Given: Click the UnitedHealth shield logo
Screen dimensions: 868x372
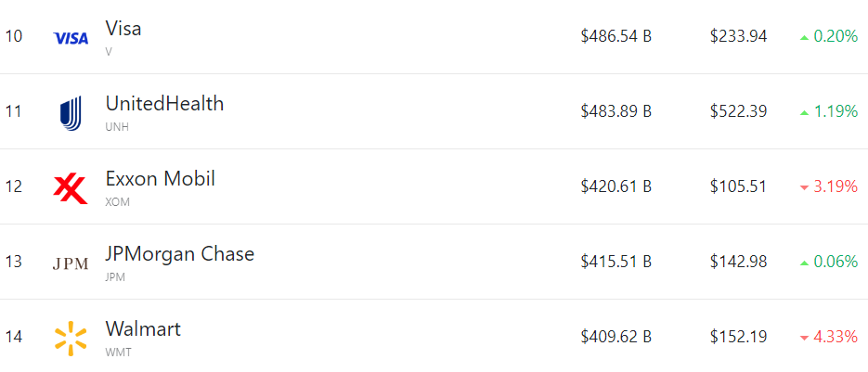Looking at the screenshot, I should point(71,112).
